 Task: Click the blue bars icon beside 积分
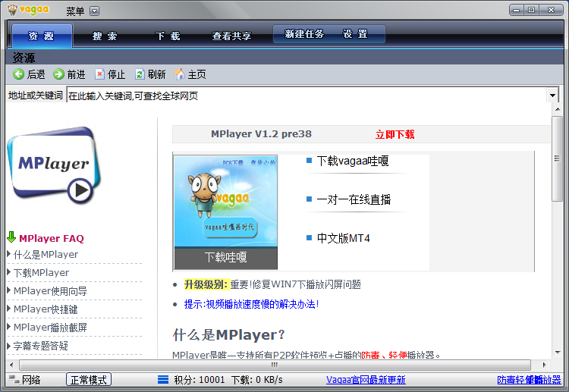tap(163, 380)
